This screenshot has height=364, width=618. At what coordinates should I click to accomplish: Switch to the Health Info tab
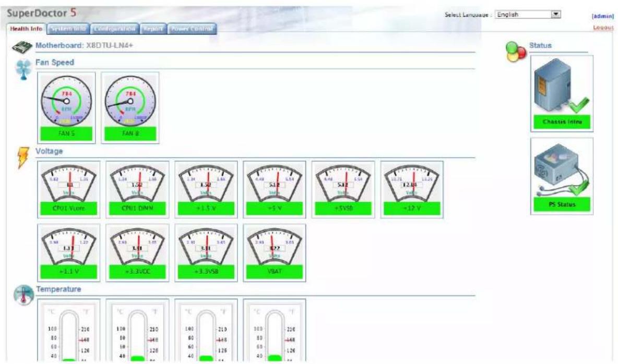pyautogui.click(x=26, y=29)
